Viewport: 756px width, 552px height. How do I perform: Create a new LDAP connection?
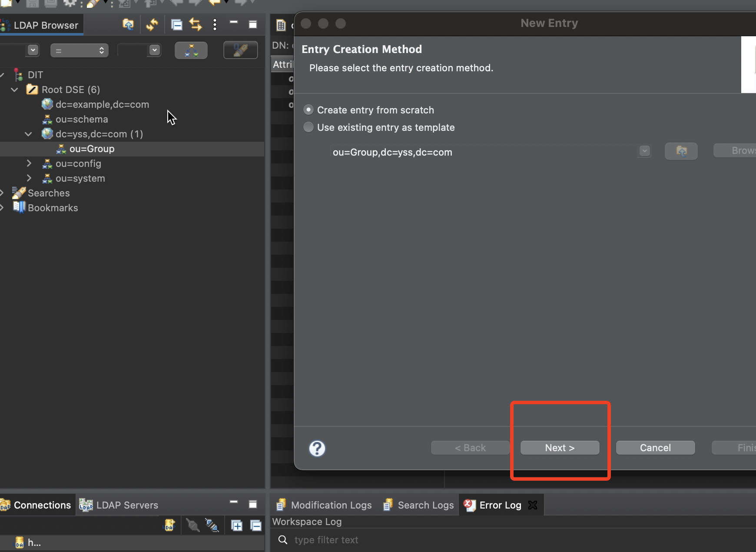point(169,525)
